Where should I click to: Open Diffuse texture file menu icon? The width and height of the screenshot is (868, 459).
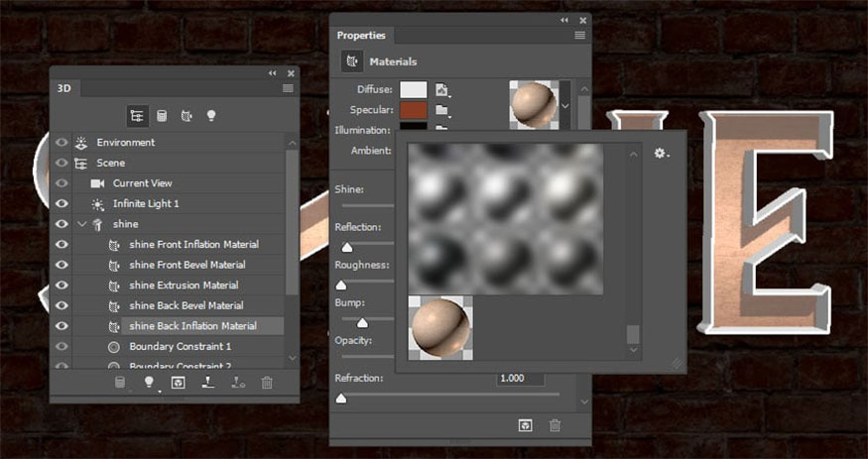coord(442,90)
